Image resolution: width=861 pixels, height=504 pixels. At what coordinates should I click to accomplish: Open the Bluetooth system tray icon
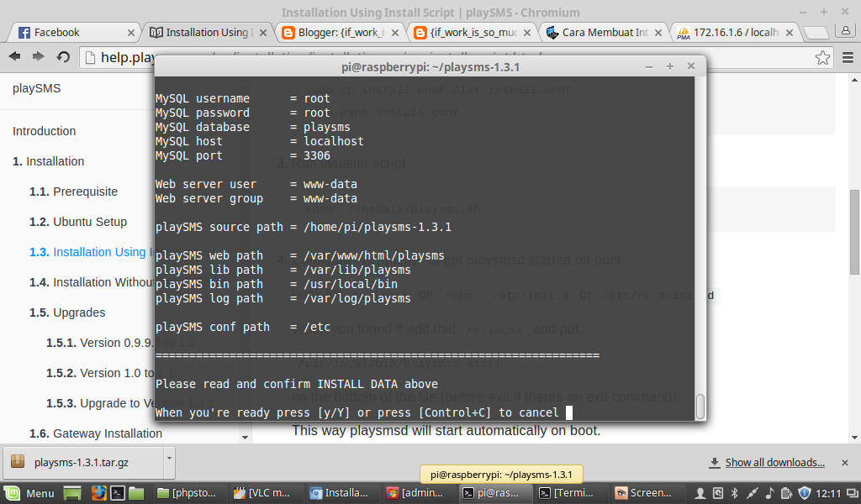coord(734,493)
